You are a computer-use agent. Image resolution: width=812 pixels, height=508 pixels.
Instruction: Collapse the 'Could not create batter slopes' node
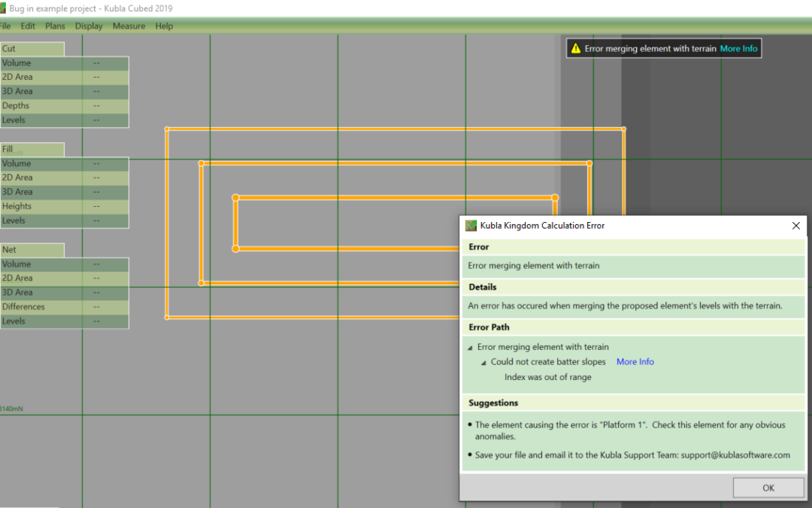pos(483,362)
